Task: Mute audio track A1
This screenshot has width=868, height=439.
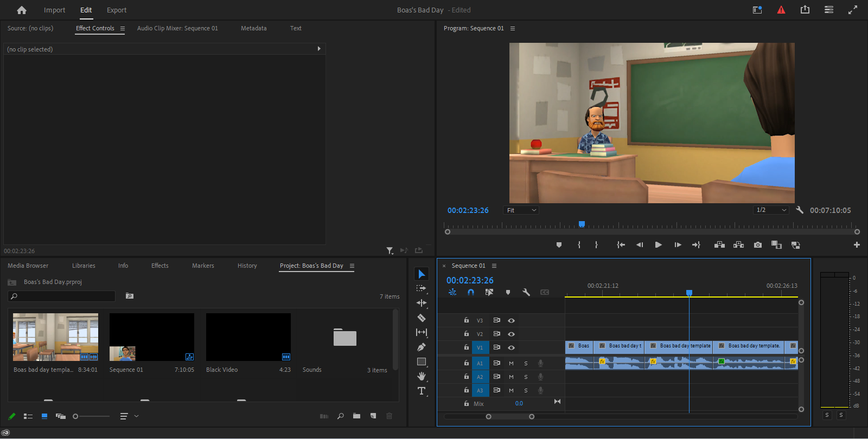Action: point(511,363)
